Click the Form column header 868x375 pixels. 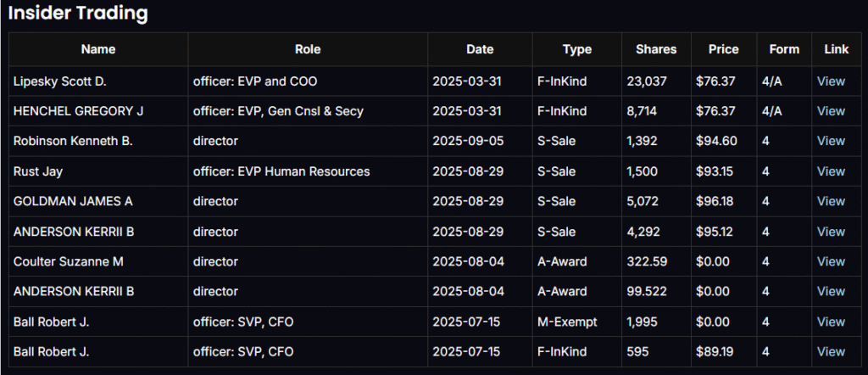[x=784, y=49]
